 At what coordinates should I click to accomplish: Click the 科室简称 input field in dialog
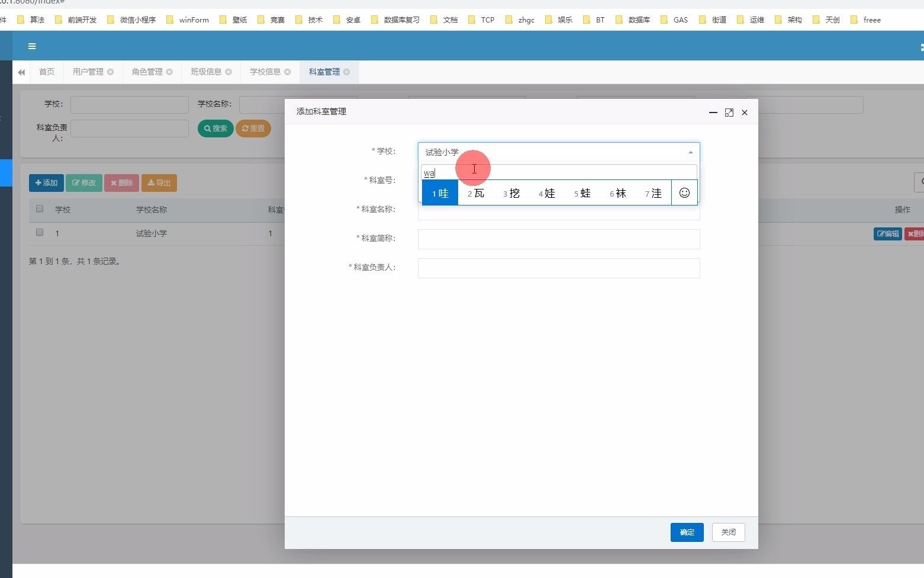pyautogui.click(x=559, y=239)
